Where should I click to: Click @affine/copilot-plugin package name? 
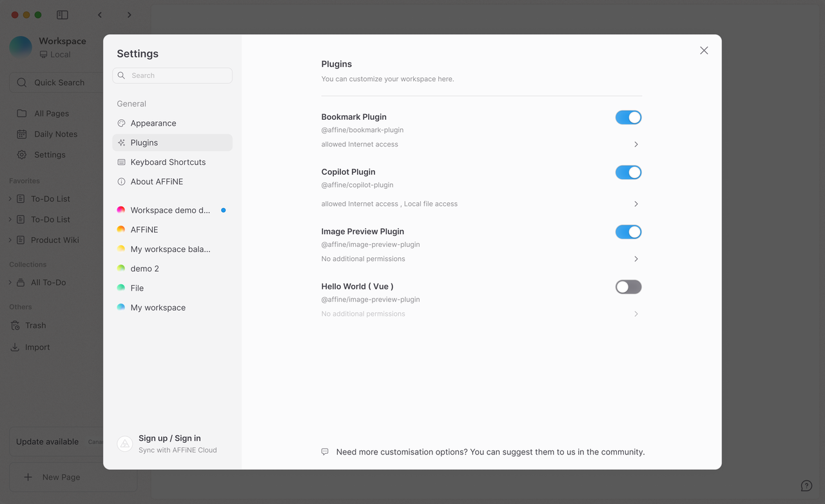point(357,185)
